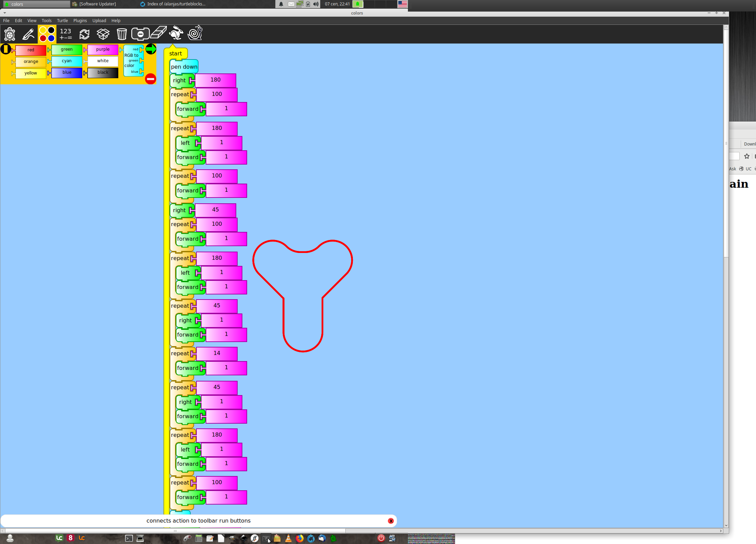This screenshot has width=756, height=544.
Task: Click the start block
Action: pos(176,53)
